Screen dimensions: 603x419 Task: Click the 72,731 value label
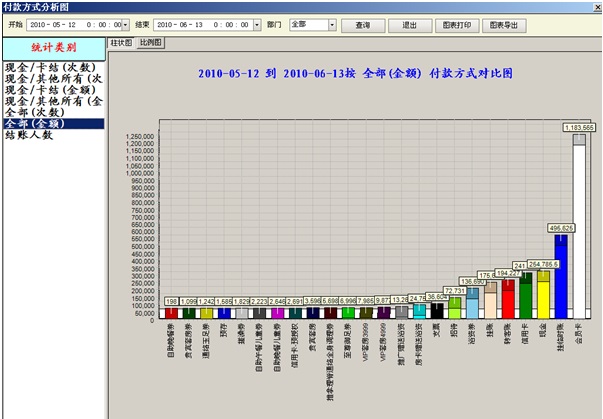click(x=455, y=291)
